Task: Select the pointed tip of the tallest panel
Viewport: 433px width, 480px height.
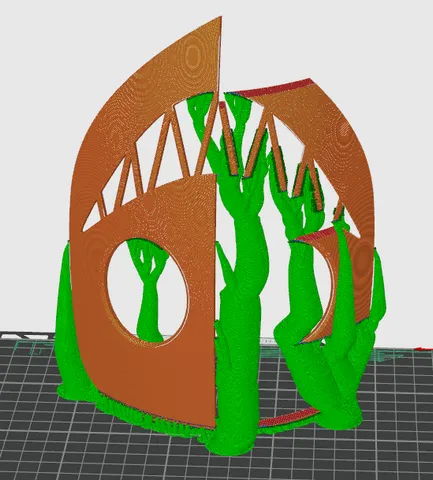Action: pos(220,20)
